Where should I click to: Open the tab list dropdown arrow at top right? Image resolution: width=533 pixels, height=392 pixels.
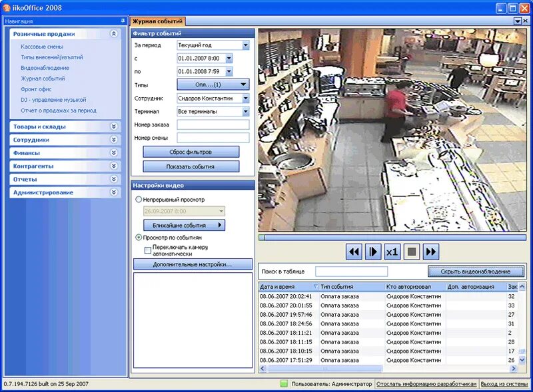pyautogui.click(x=518, y=21)
